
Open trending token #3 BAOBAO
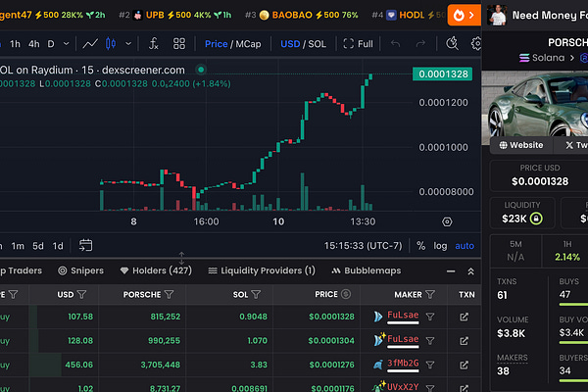point(302,15)
